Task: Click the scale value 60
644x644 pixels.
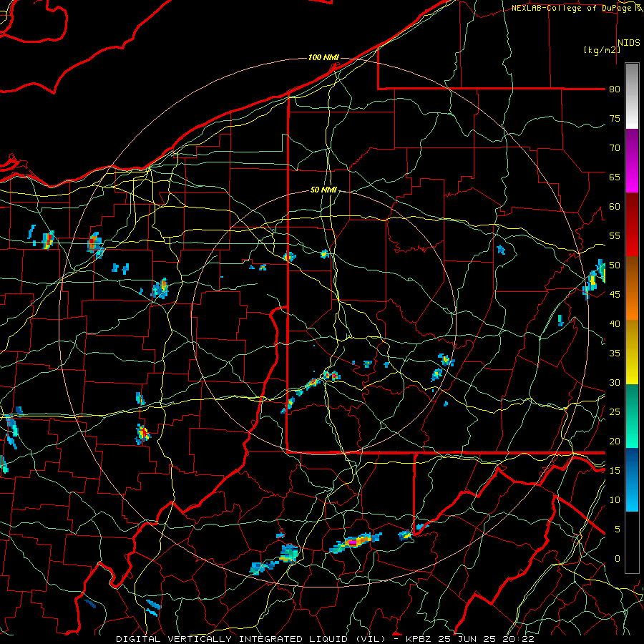Action: pos(615,207)
